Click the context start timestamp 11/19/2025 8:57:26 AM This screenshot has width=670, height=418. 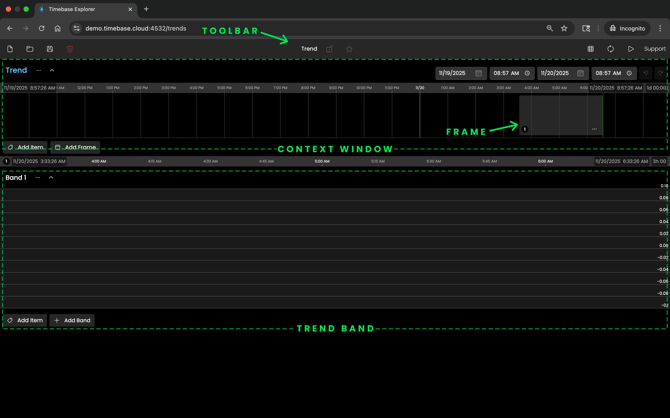coord(29,88)
